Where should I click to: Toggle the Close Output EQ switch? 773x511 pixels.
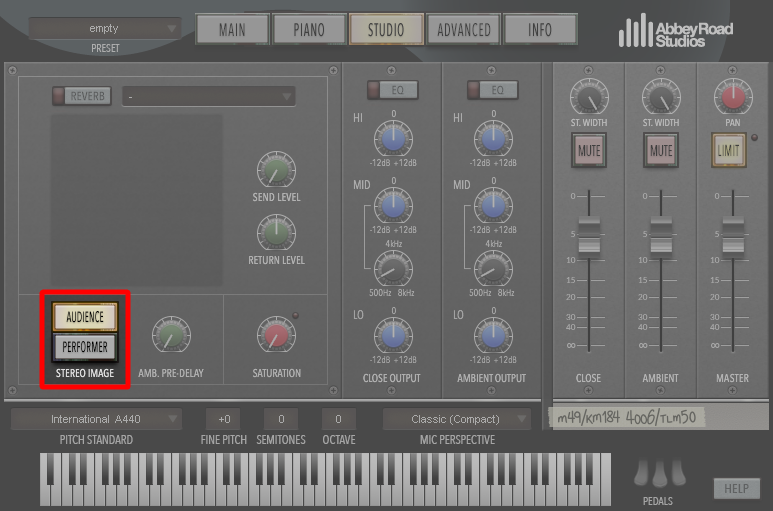392,90
